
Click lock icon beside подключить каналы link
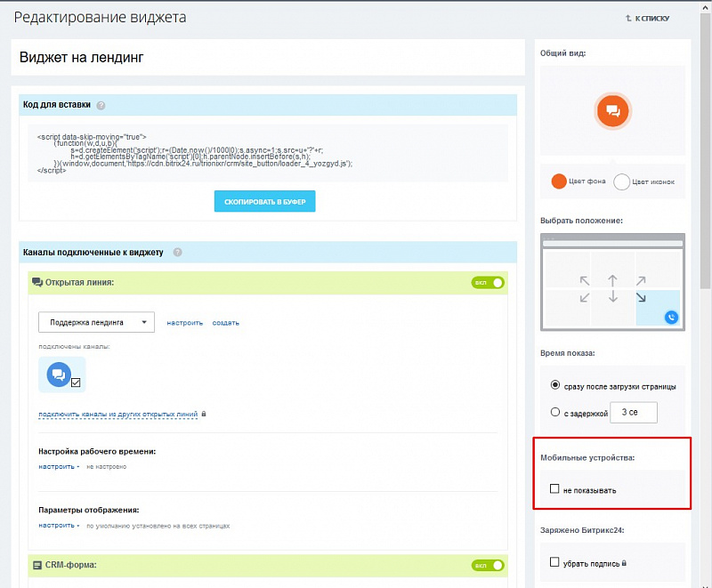point(204,414)
